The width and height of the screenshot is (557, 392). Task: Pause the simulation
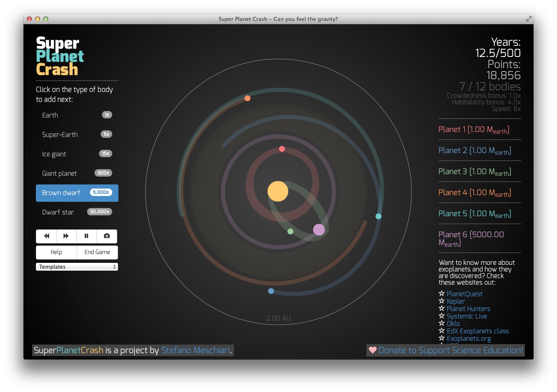86,236
